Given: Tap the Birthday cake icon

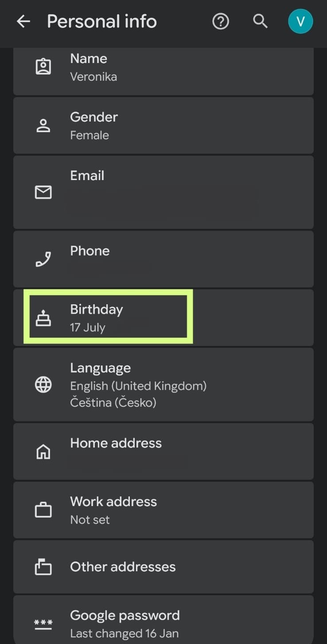Looking at the screenshot, I should pos(43,318).
